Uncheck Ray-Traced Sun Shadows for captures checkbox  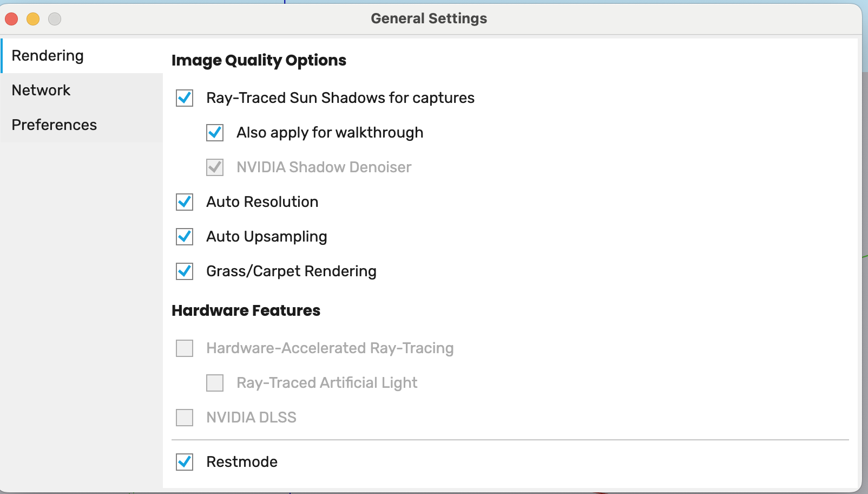[x=185, y=98]
